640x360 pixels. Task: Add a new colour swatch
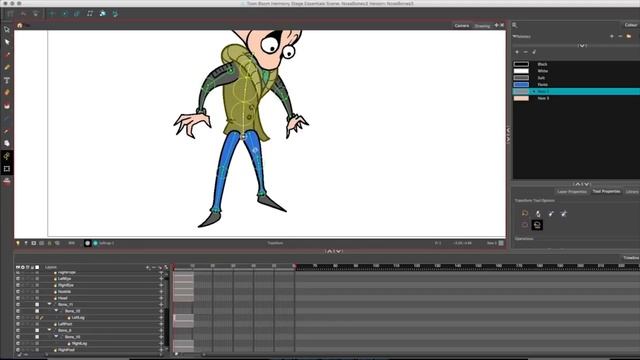click(x=517, y=52)
